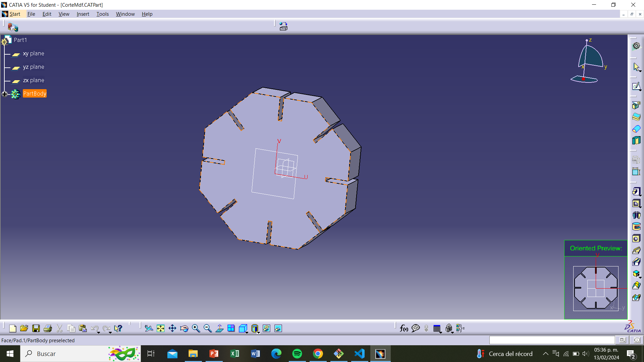Click the Part Design workbench gear icon
644x362 pixels.
pos(636,46)
